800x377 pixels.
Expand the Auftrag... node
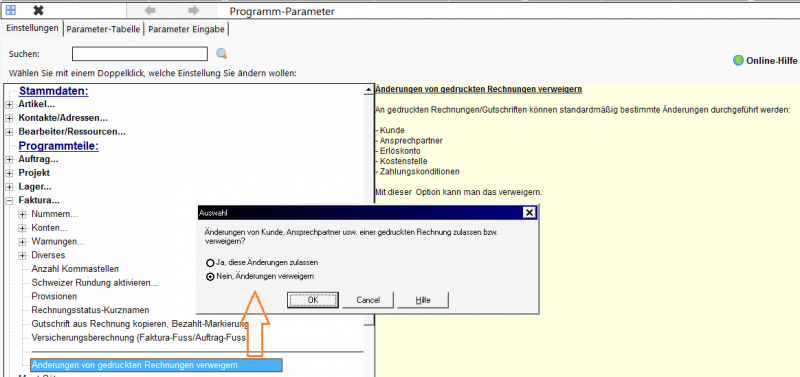(x=10, y=159)
